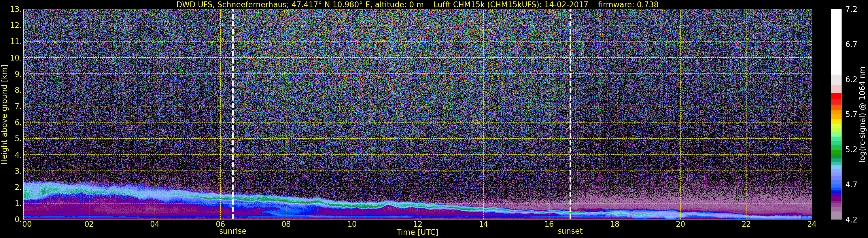Click the 06 hour tick on the time axis
Viewport: 868px width, 238px height.
220,224
